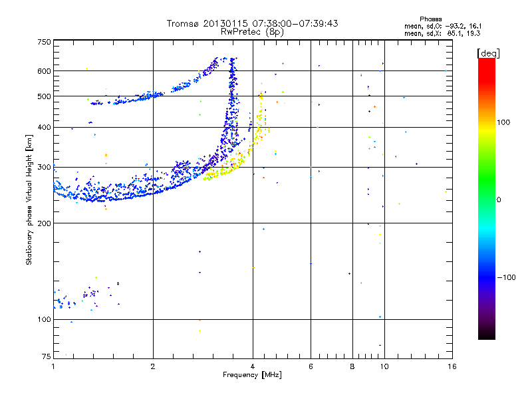Click the 'Stationary phase Virtual Height [km]' axis label
Screen dimensions: 532x399
click(29, 200)
